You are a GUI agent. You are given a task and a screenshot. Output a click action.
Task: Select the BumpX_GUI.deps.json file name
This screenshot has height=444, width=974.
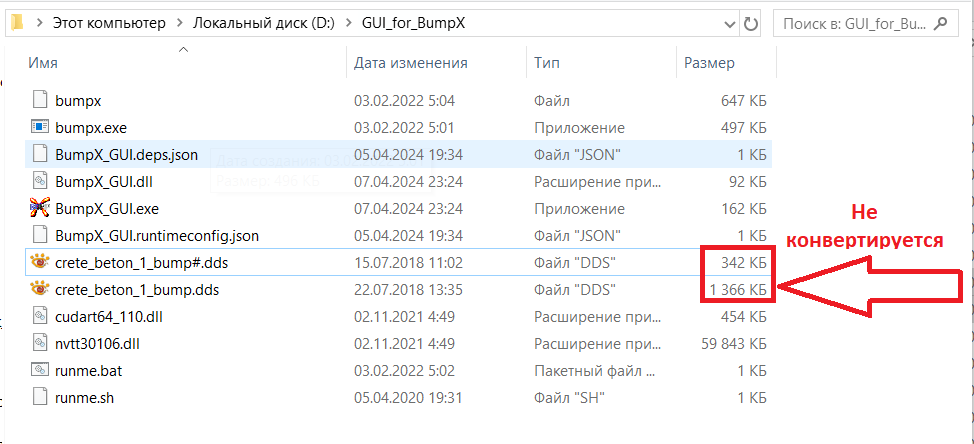click(126, 154)
